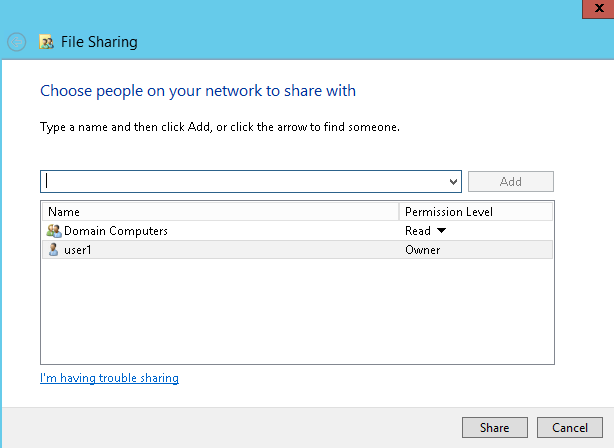Sort by the Permission Level column header

(x=476, y=212)
